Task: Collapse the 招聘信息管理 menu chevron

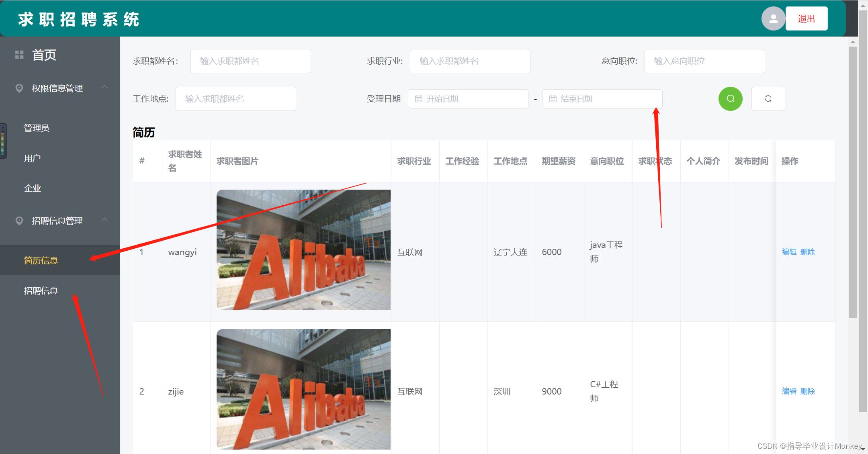Action: point(104,220)
